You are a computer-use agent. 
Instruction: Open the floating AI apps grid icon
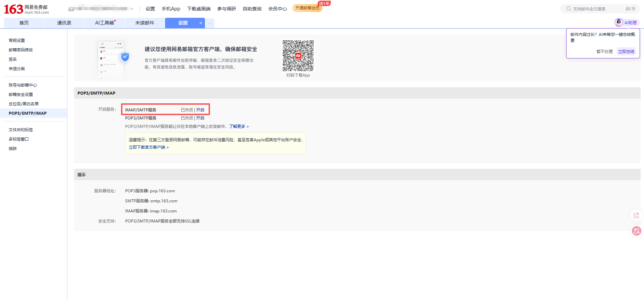[x=636, y=215]
